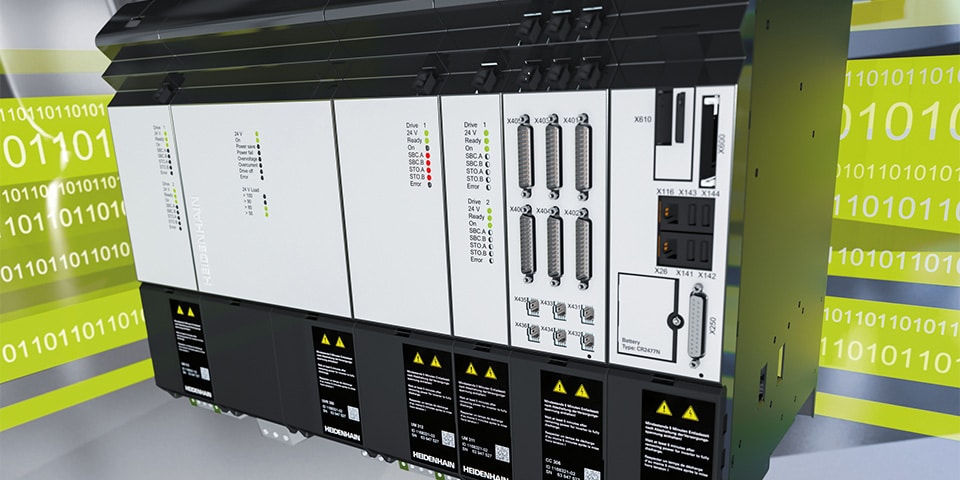The height and width of the screenshot is (480, 960).
Task: Click the QR code on the CC 306 label
Action: pos(592,474)
